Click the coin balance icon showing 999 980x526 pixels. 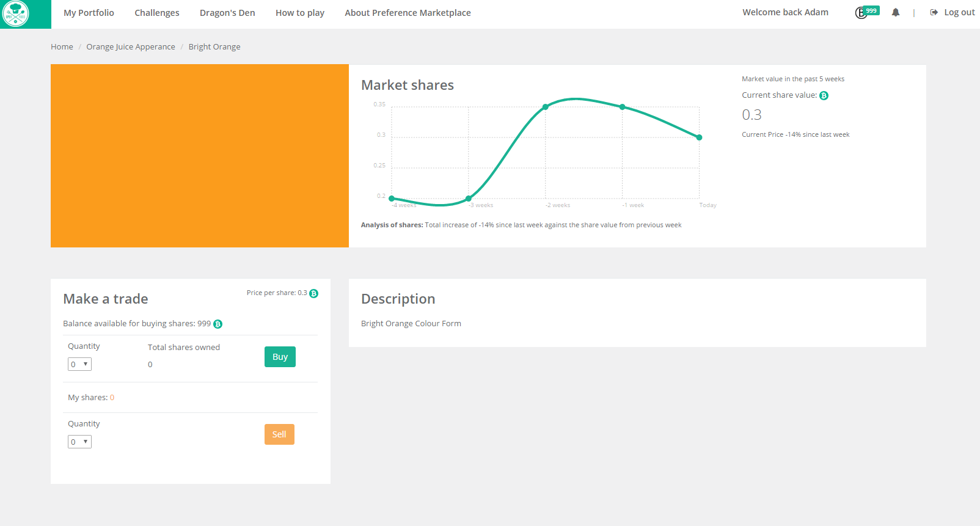[861, 13]
